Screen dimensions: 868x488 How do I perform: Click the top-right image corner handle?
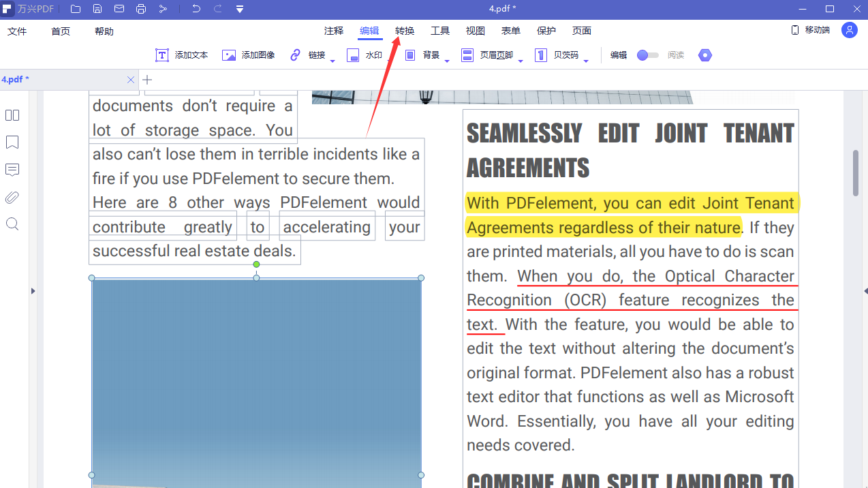(421, 278)
